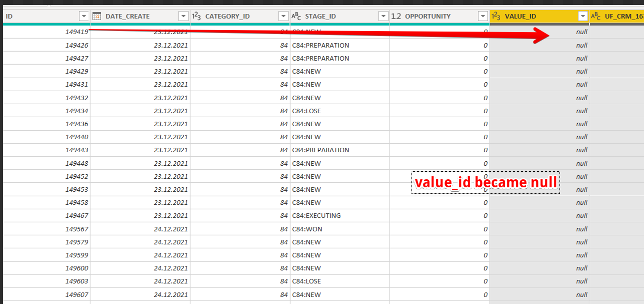The width and height of the screenshot is (644, 304).
Task: Open the ID column filter dropdown
Action: 83,16
